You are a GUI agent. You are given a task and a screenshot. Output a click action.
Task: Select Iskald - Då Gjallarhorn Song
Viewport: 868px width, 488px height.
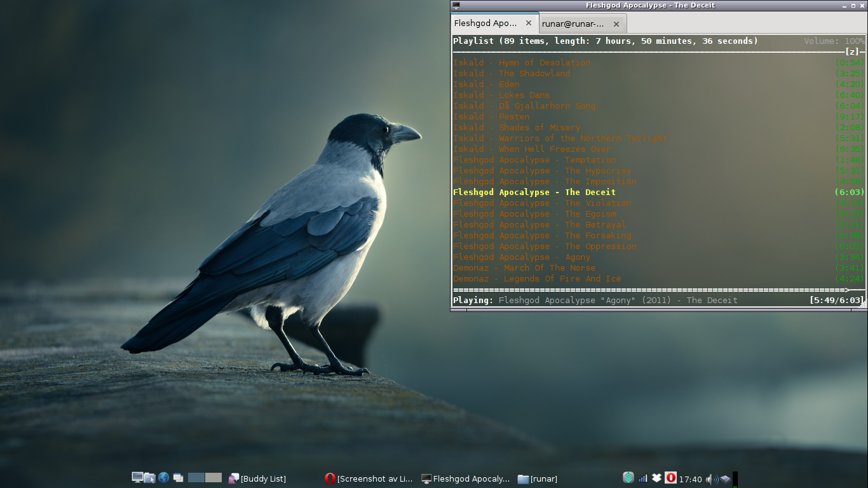524,105
